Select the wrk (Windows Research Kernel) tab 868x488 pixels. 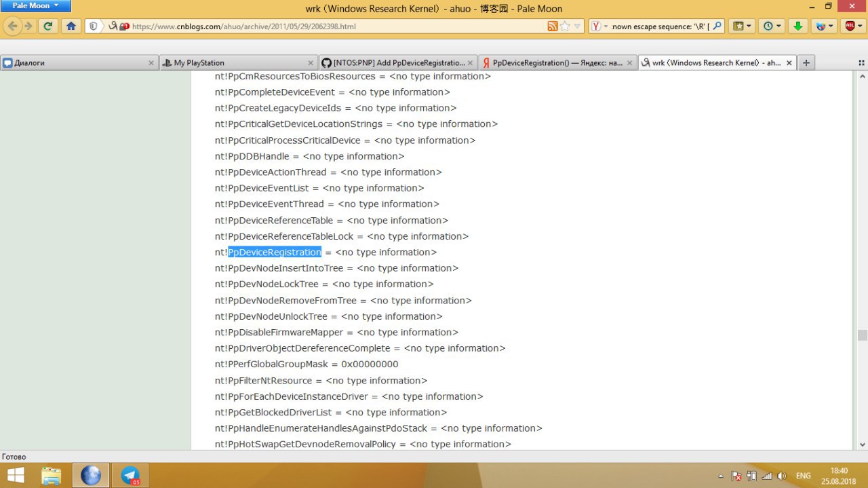click(x=716, y=62)
